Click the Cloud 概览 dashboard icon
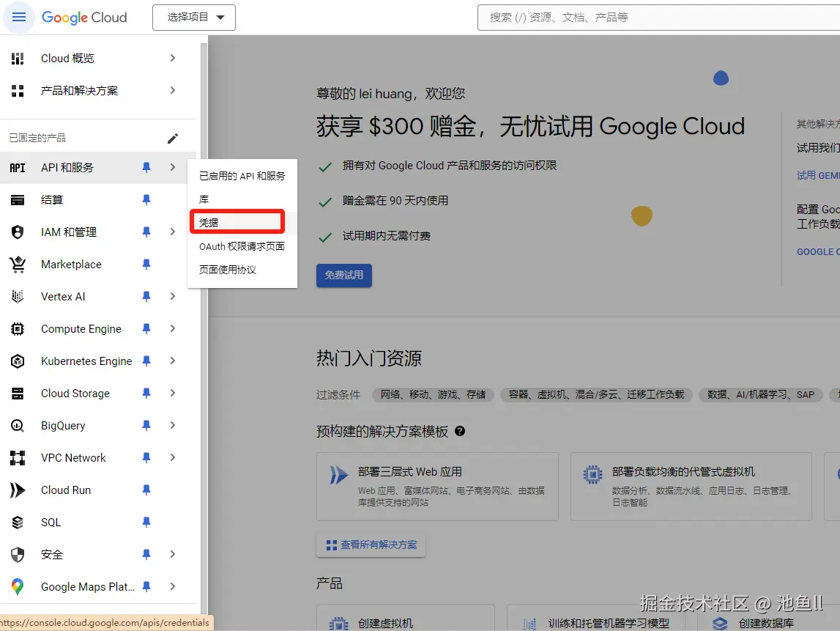 click(18, 59)
